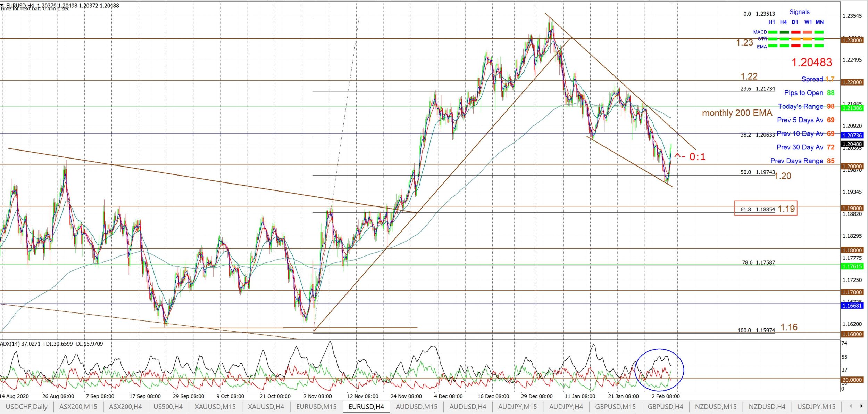Select the 1.19000 price level label
The height and width of the screenshot is (414, 868).
tap(852, 209)
